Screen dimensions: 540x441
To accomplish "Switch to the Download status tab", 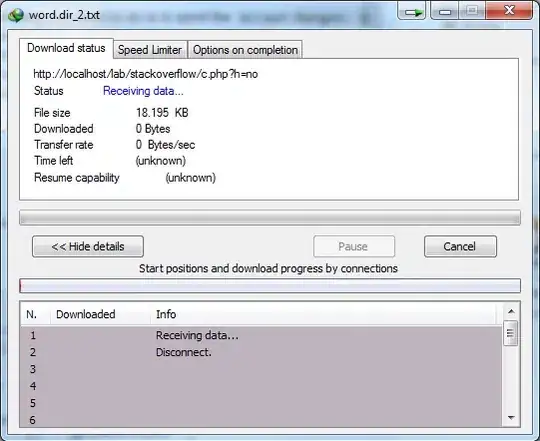I will pos(66,48).
